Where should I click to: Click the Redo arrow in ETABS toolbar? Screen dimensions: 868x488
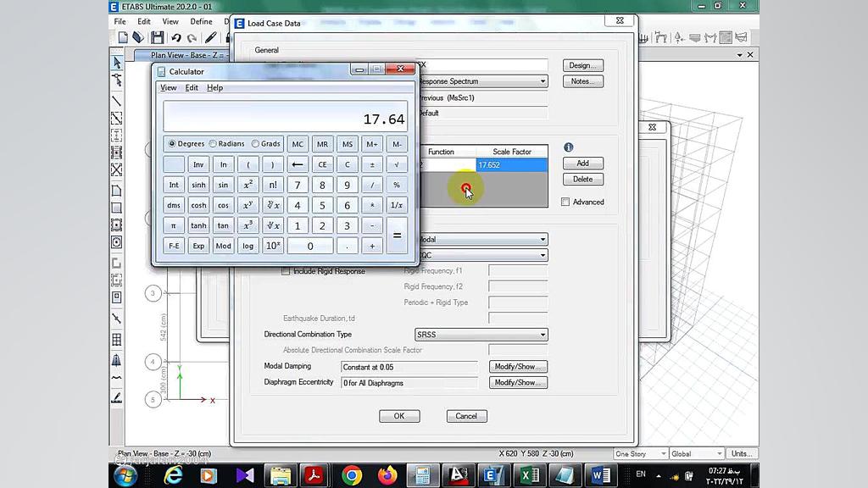tap(192, 37)
